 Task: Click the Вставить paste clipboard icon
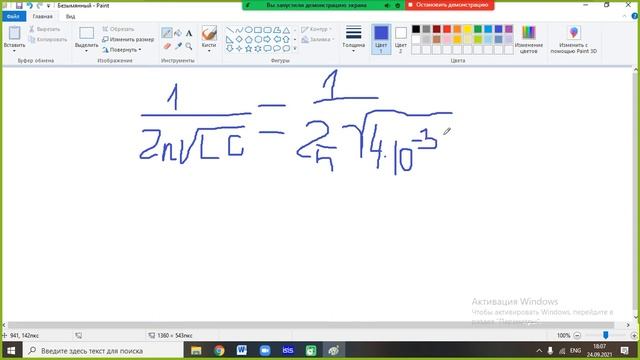click(14, 33)
